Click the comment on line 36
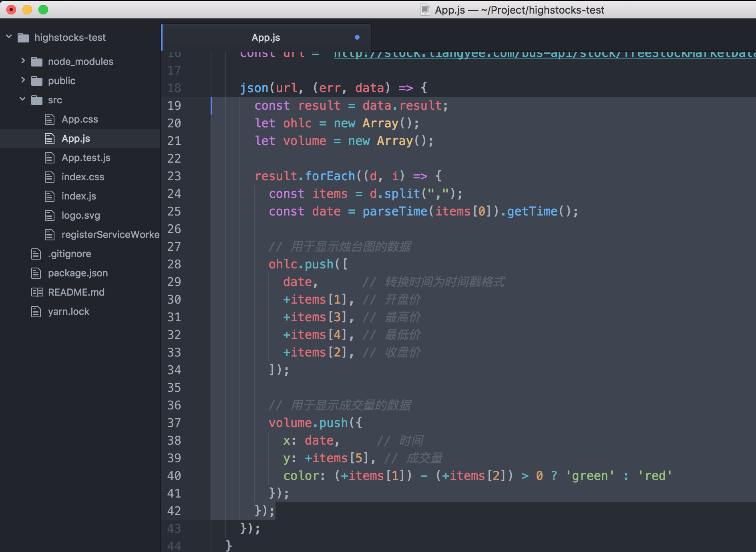 tap(340, 405)
